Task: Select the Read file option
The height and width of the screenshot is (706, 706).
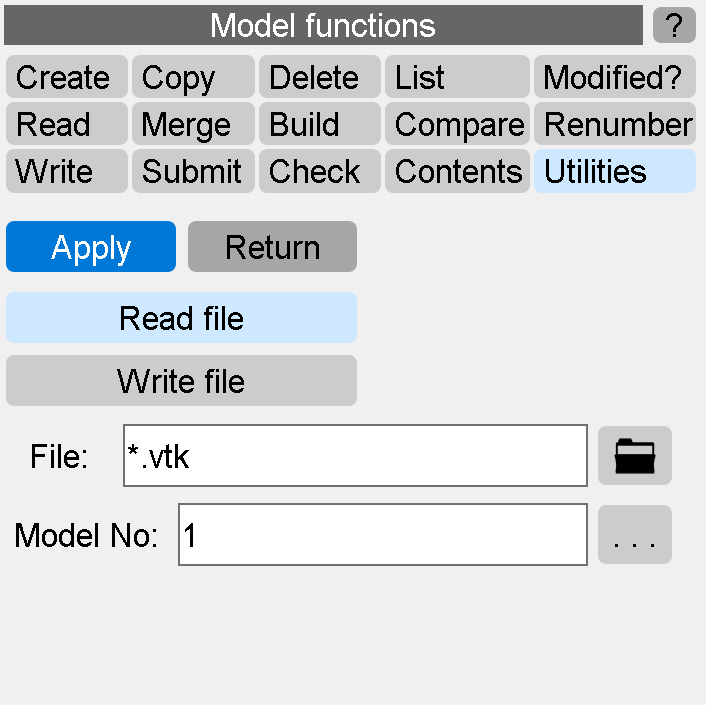Action: pos(181,318)
